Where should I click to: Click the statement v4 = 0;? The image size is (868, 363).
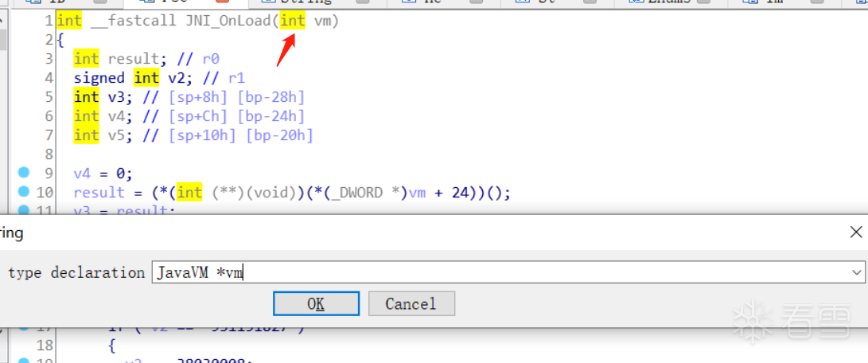point(103,174)
